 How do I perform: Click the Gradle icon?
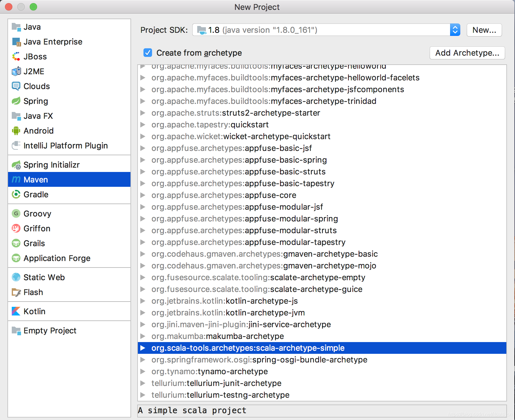[x=16, y=195]
